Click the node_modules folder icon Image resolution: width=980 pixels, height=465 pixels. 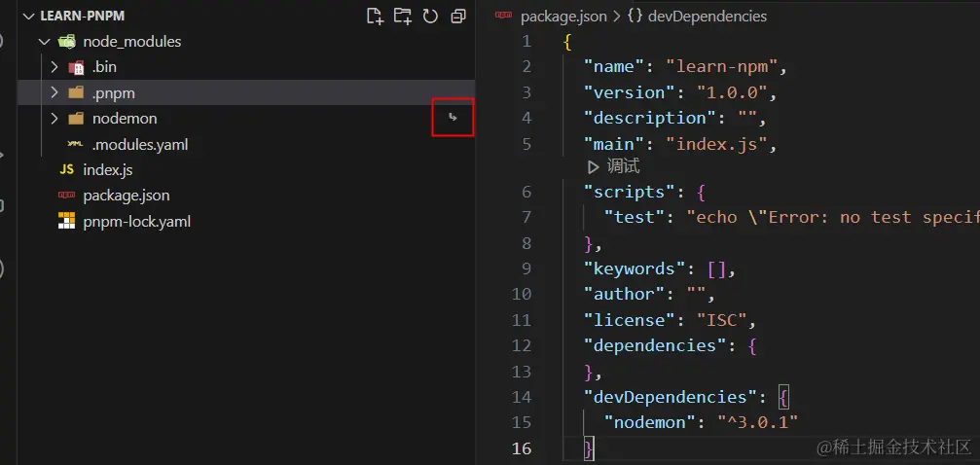pos(66,42)
